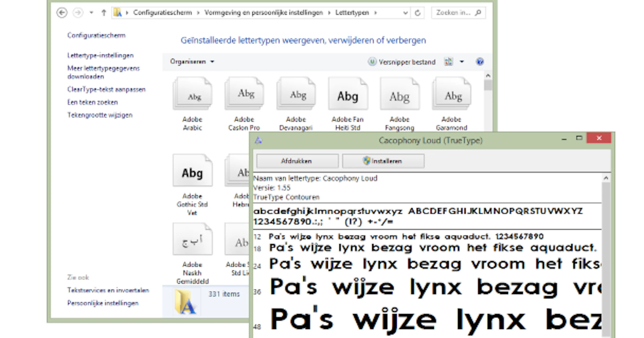Refresh the Lettertypen folder

(418, 13)
